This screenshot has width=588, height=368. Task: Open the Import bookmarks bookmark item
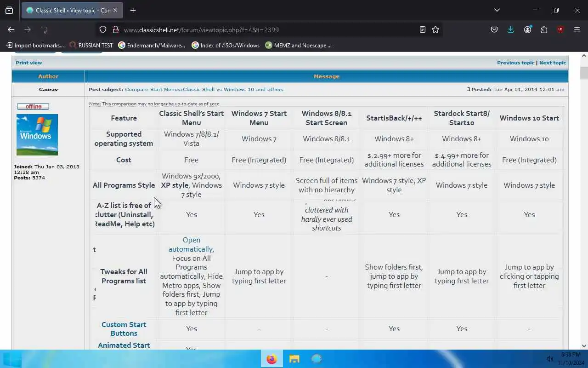pos(35,45)
